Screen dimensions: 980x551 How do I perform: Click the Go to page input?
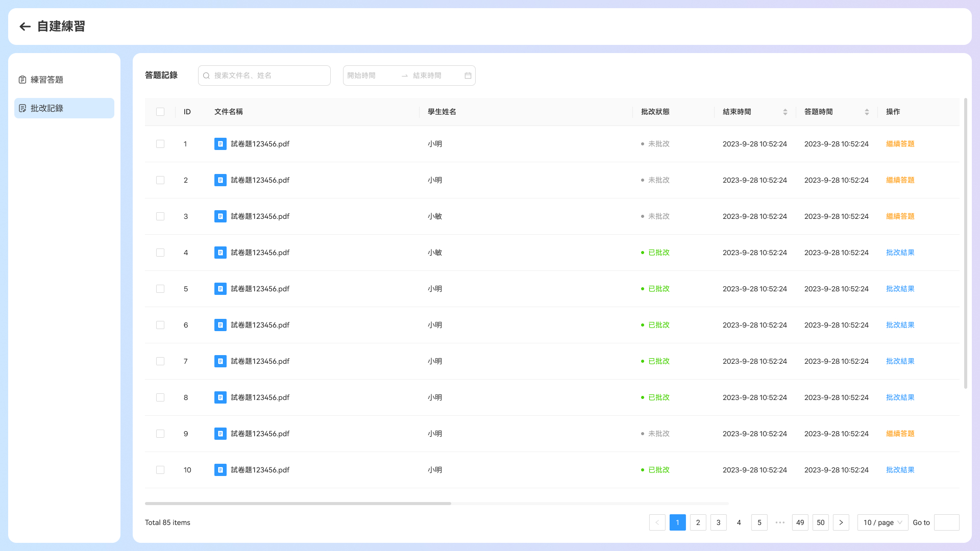click(x=947, y=522)
